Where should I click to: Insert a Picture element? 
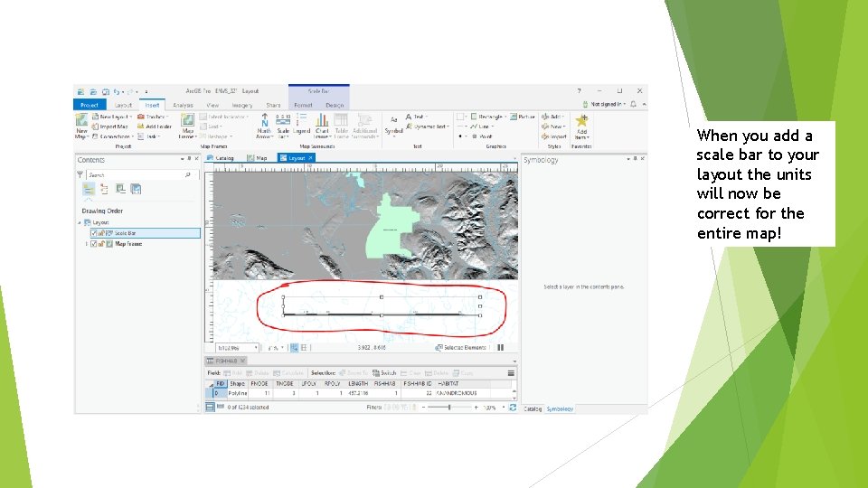click(x=523, y=117)
